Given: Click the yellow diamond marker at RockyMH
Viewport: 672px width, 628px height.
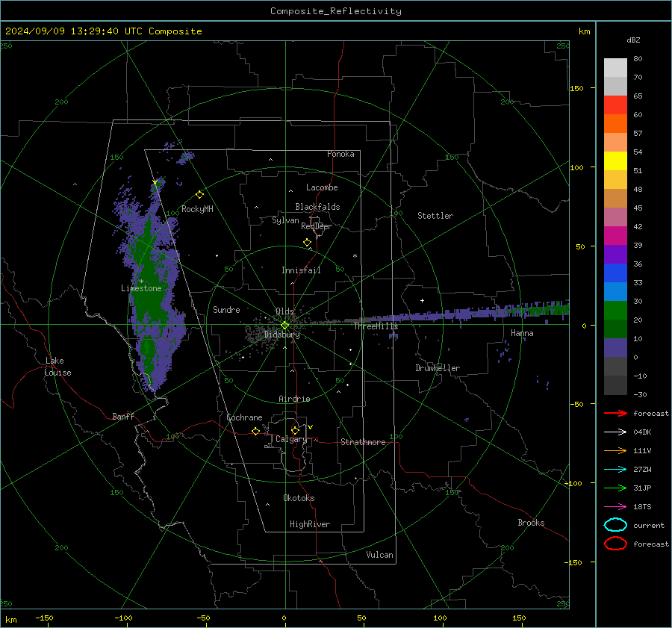Looking at the screenshot, I should click(199, 195).
